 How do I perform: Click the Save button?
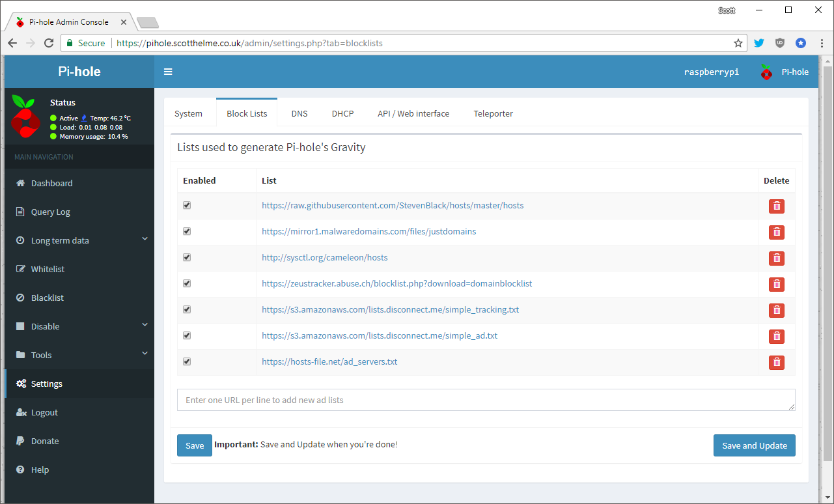195,445
